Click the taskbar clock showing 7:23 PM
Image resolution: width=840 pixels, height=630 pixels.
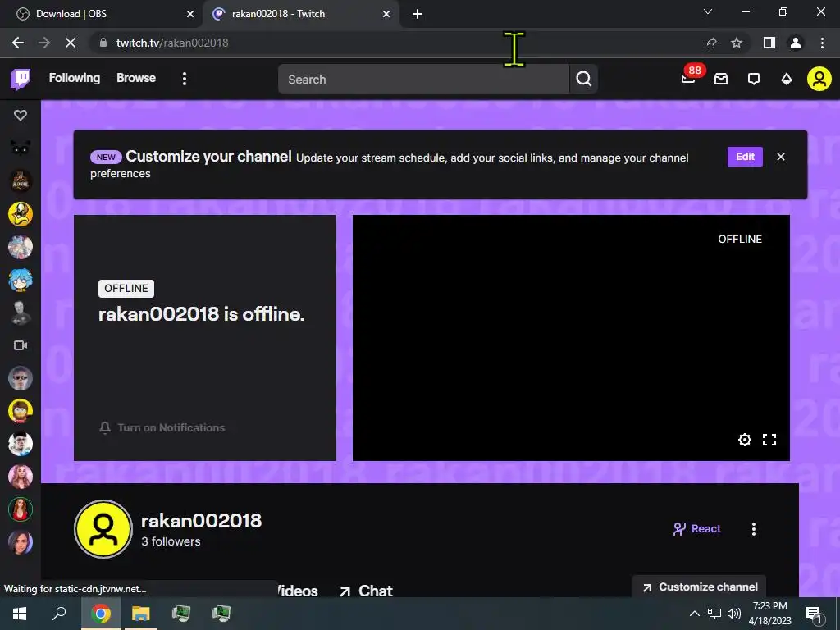click(x=769, y=614)
